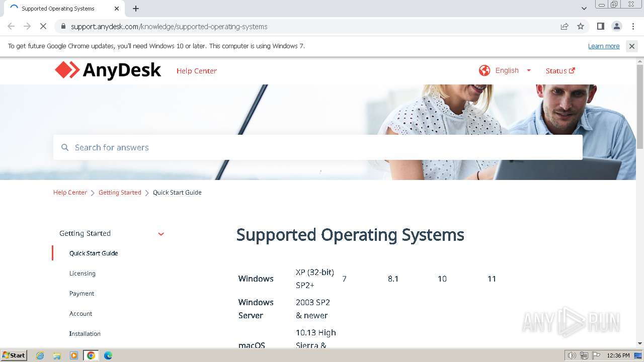Viewport: 644px width, 362px height.
Task: Open a new tab with plus button
Action: (136, 9)
